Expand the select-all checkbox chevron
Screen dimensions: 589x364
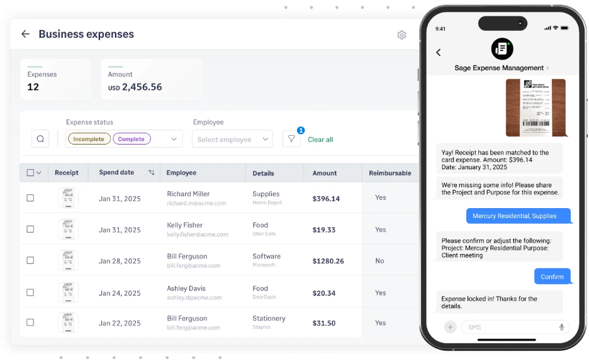coord(38,173)
